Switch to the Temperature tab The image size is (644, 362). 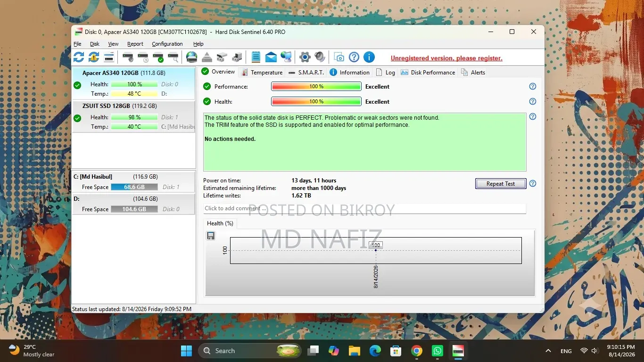click(x=262, y=72)
